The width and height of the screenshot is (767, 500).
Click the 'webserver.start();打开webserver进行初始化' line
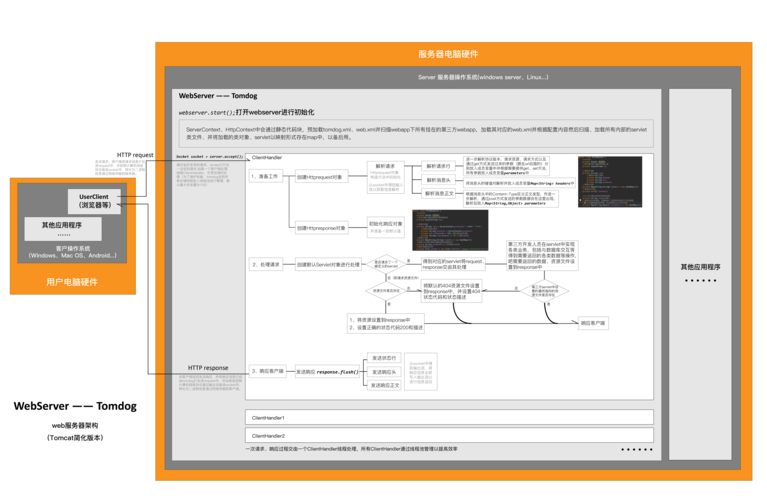[246, 112]
